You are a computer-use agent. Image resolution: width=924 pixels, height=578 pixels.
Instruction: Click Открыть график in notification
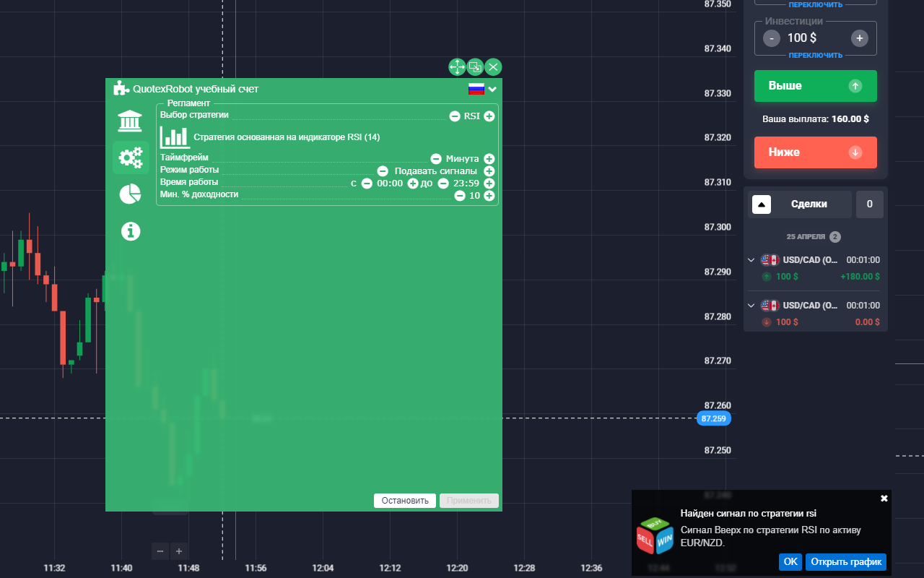click(x=846, y=561)
